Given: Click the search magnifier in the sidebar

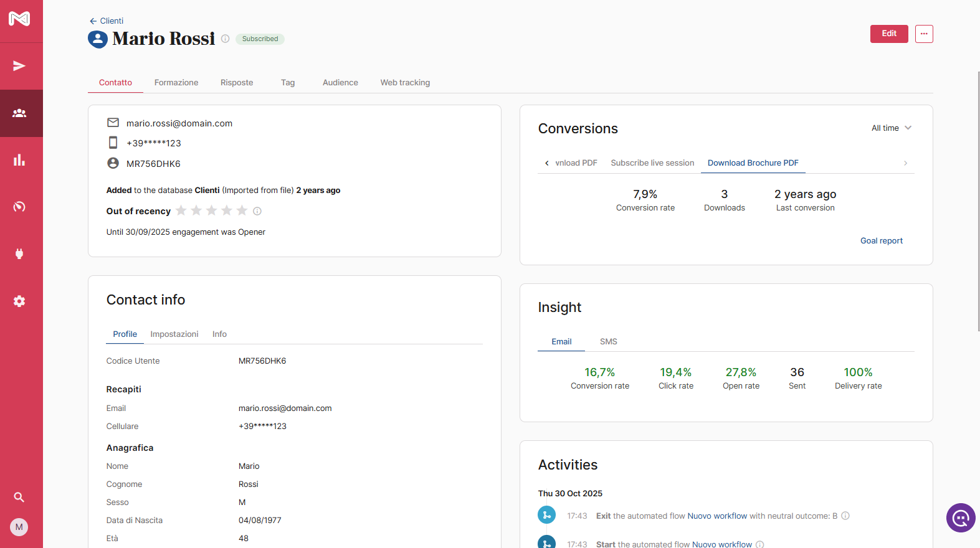Looking at the screenshot, I should point(19,497).
